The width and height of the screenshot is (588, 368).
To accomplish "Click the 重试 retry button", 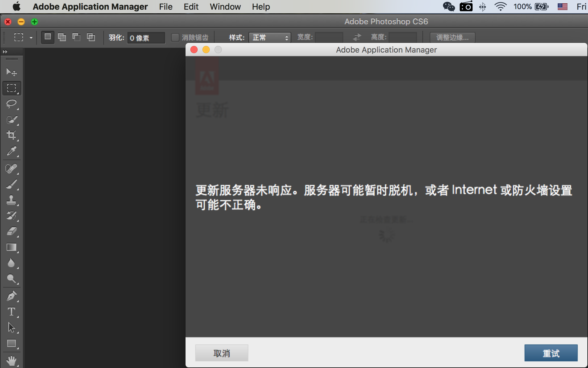I will (x=551, y=353).
